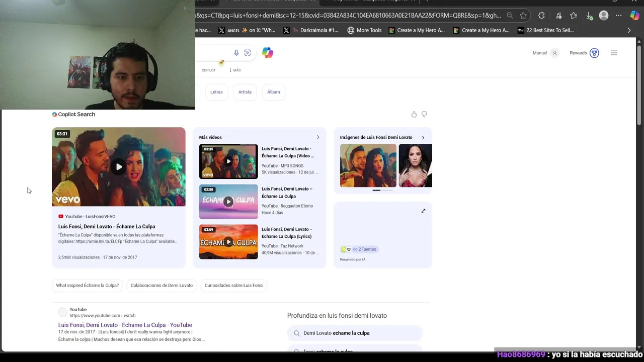Open the 'Darkraimola #1...' bookmark

(310, 30)
